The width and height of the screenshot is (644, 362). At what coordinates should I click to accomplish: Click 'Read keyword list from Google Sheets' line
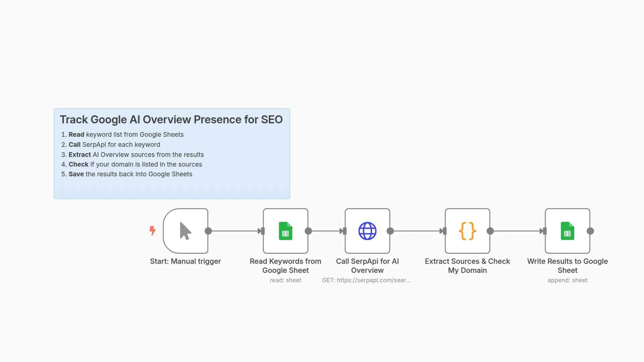pos(126,134)
